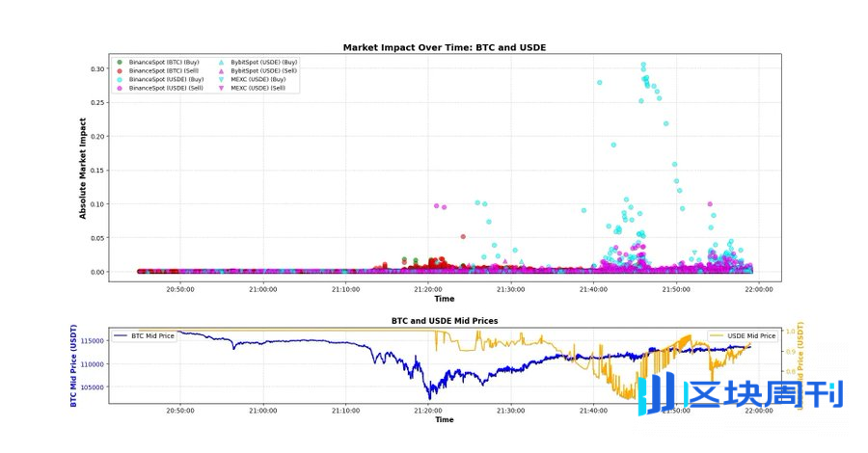Image resolution: width=868 pixels, height=453 pixels.
Task: Click the 21:00:00 tick on the lower chart
Action: click(x=262, y=410)
